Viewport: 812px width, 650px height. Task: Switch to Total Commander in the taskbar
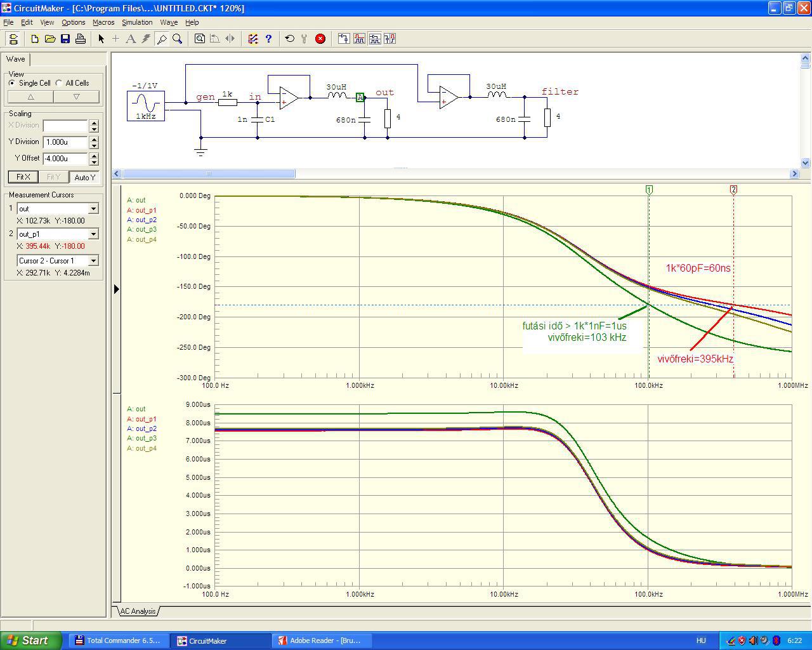119,640
